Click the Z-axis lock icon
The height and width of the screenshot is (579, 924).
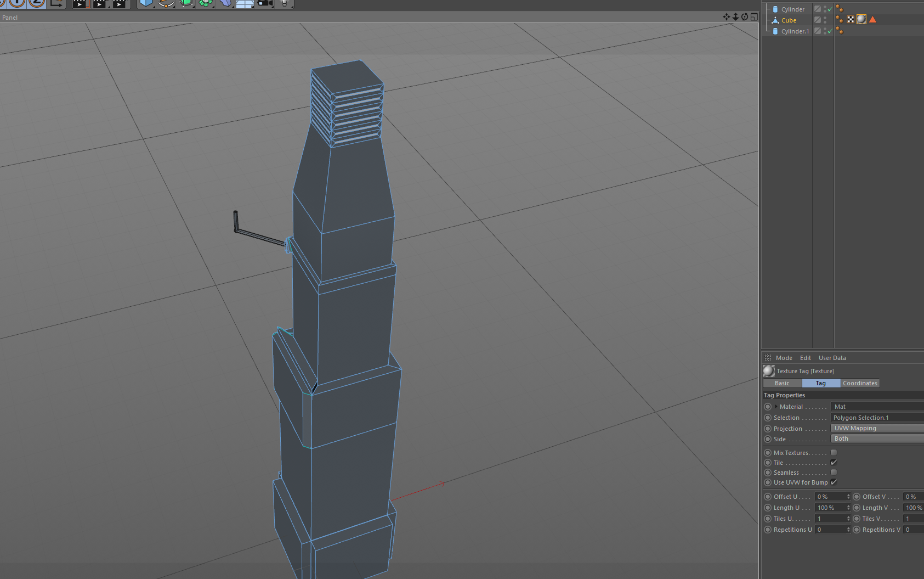(x=36, y=3)
